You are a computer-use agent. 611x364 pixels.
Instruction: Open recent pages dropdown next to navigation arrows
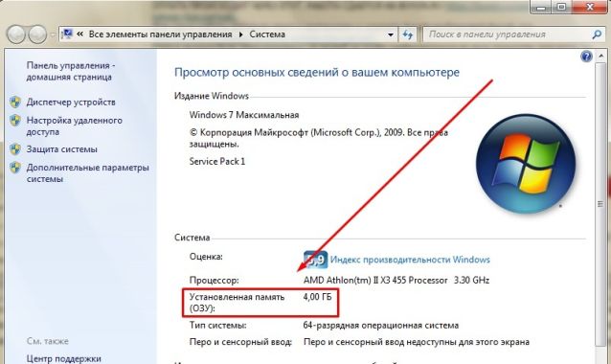click(53, 35)
